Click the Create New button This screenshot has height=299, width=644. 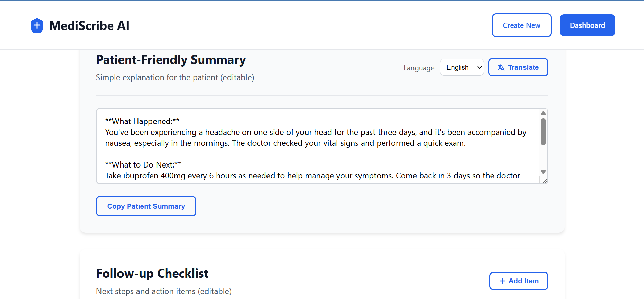[521, 25]
